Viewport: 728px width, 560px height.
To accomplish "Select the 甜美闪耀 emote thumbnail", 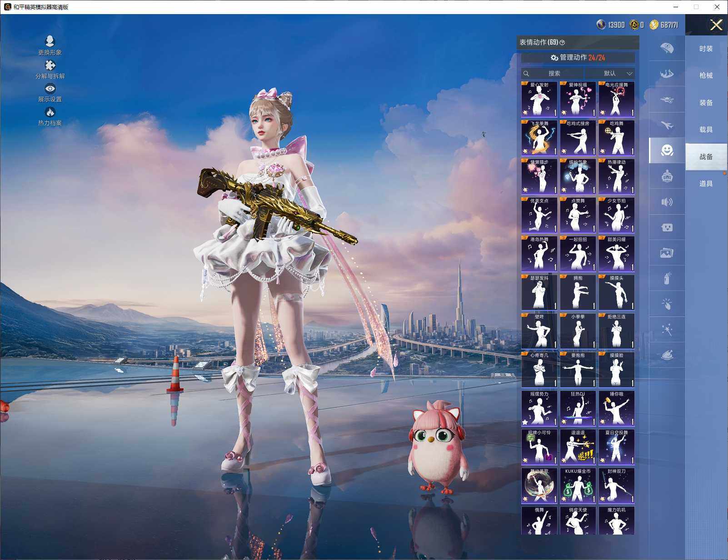I will (617, 254).
